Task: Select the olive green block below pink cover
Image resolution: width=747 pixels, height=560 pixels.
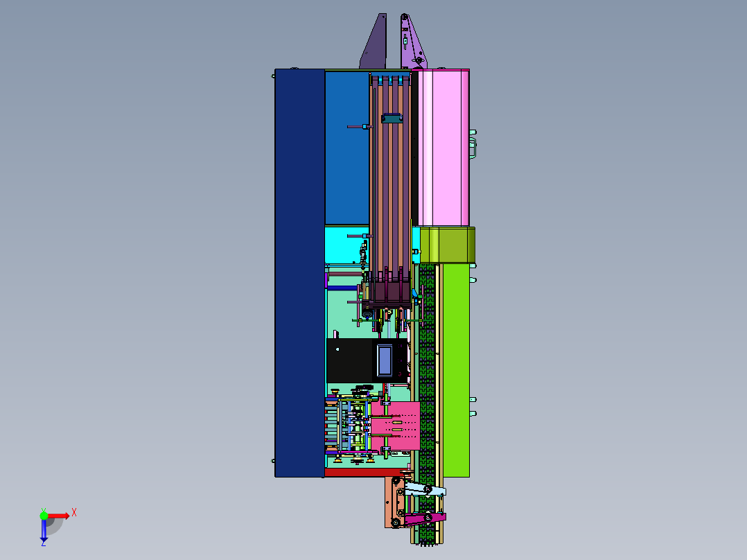Action: pos(448,245)
